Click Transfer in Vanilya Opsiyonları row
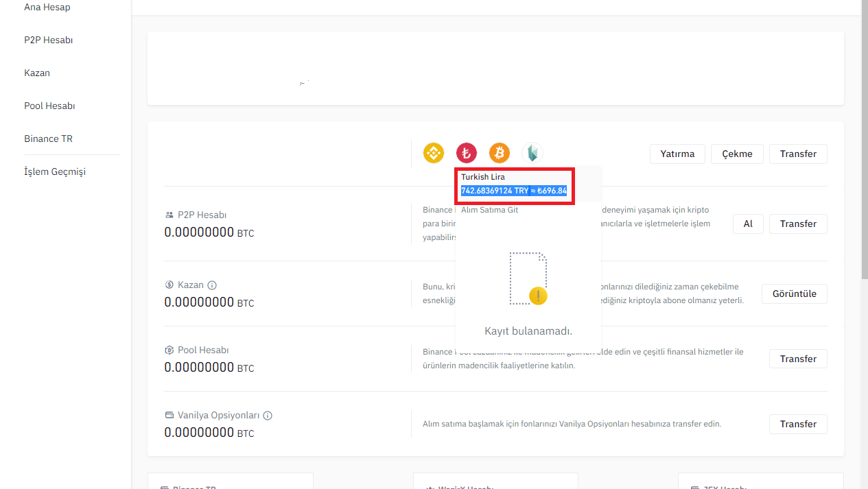Image resolution: width=868 pixels, height=489 pixels. (x=798, y=424)
